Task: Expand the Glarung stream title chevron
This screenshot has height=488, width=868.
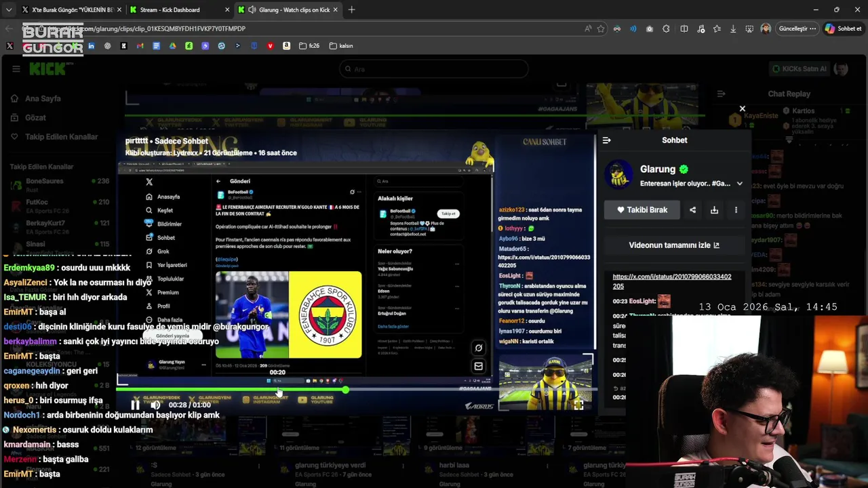Action: 739,184
